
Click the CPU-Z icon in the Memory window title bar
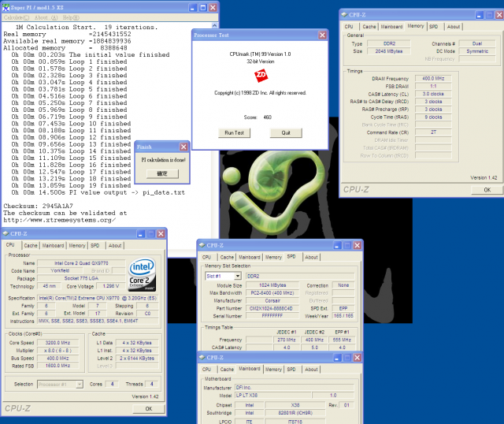[344, 15]
